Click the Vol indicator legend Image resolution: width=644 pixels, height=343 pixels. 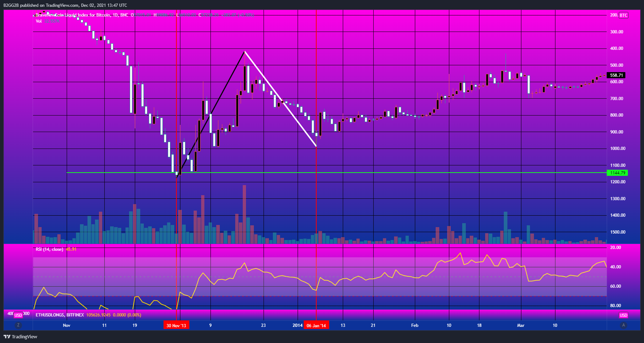[x=39, y=21]
